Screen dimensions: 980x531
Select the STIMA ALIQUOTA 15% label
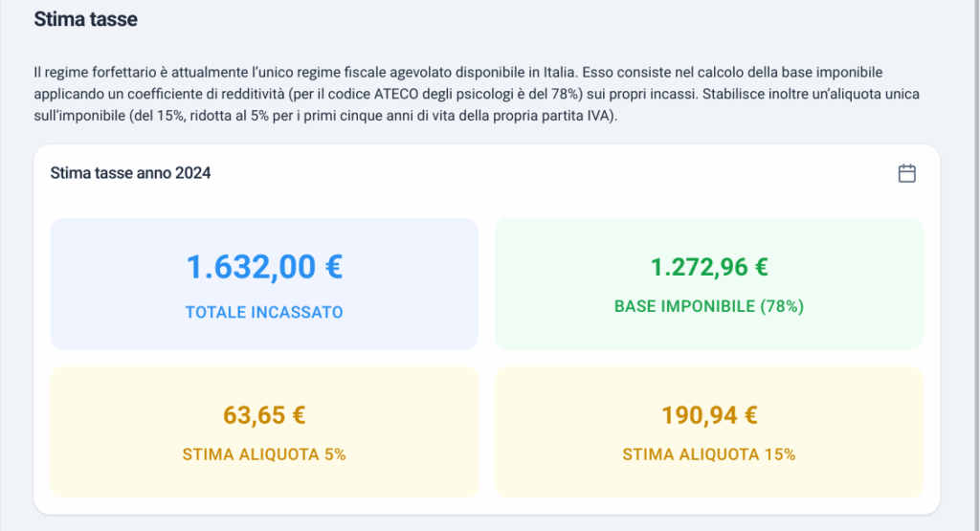(x=709, y=454)
